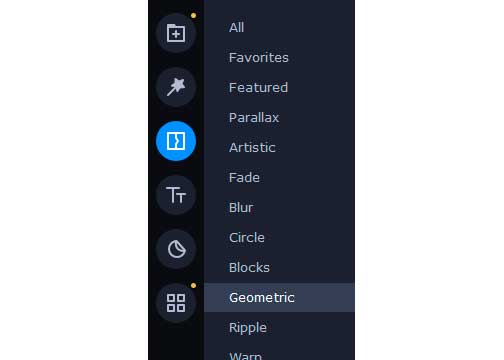Choose the Ripple transitions category
Screen dimensions: 504x360
point(248,328)
